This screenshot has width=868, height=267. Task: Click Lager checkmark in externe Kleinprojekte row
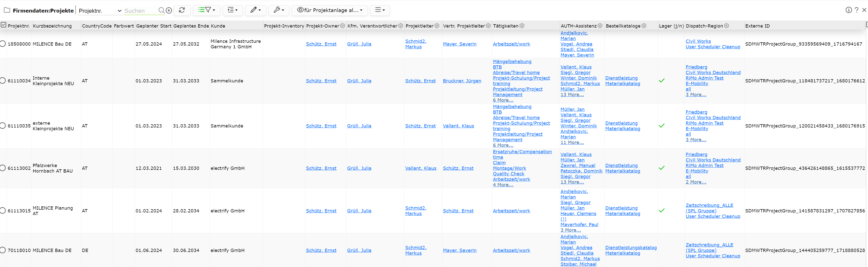pos(662,125)
